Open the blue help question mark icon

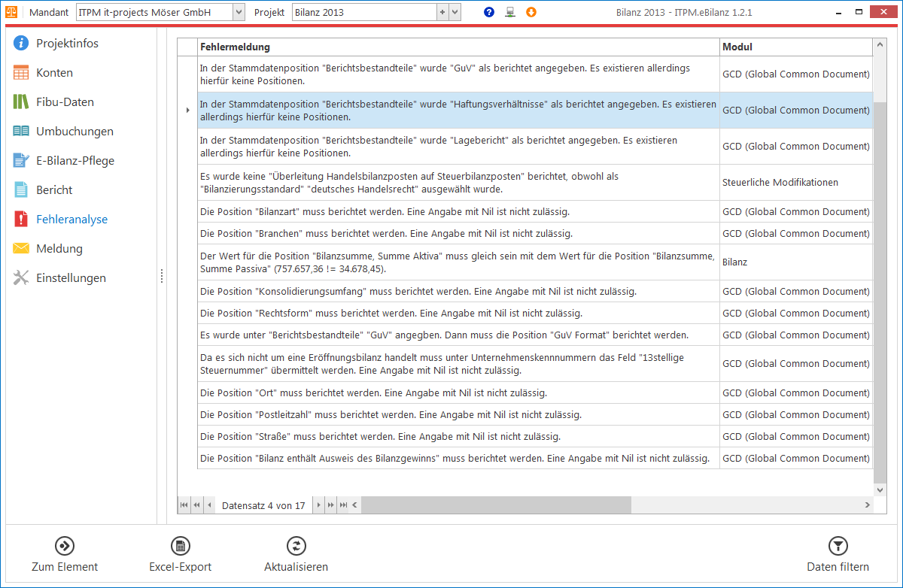[x=489, y=12]
